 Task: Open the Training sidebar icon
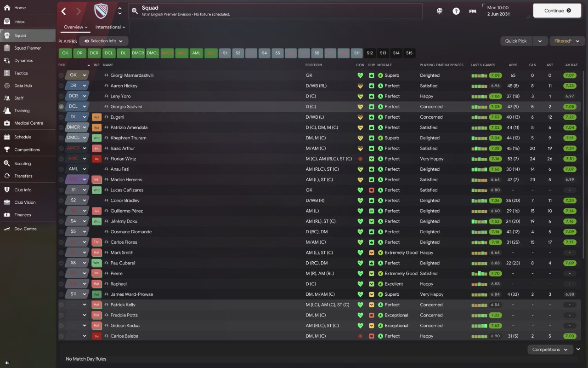[x=7, y=110]
